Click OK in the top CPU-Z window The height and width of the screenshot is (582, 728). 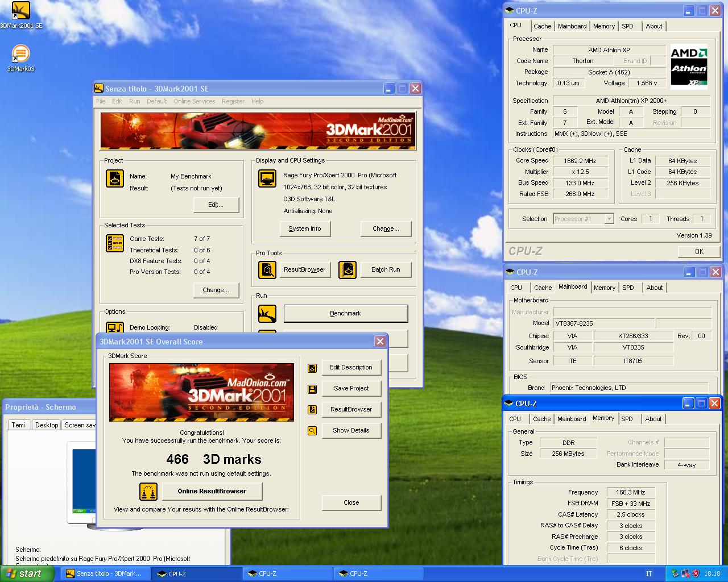click(x=699, y=251)
